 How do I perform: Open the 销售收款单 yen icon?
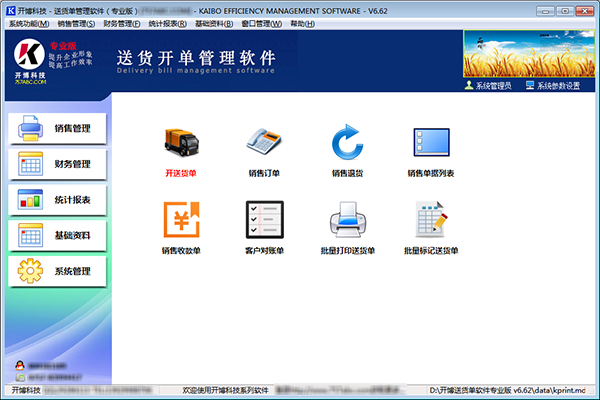(x=181, y=219)
